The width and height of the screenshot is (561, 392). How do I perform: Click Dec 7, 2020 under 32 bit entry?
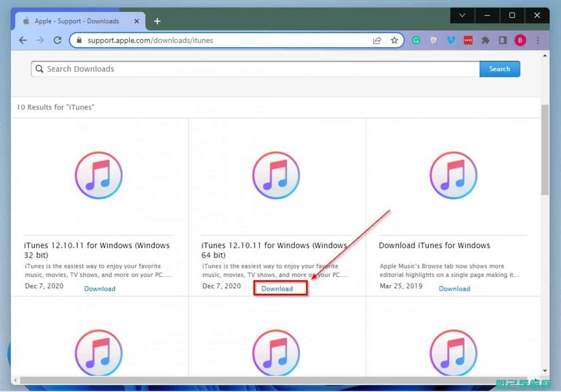44,286
